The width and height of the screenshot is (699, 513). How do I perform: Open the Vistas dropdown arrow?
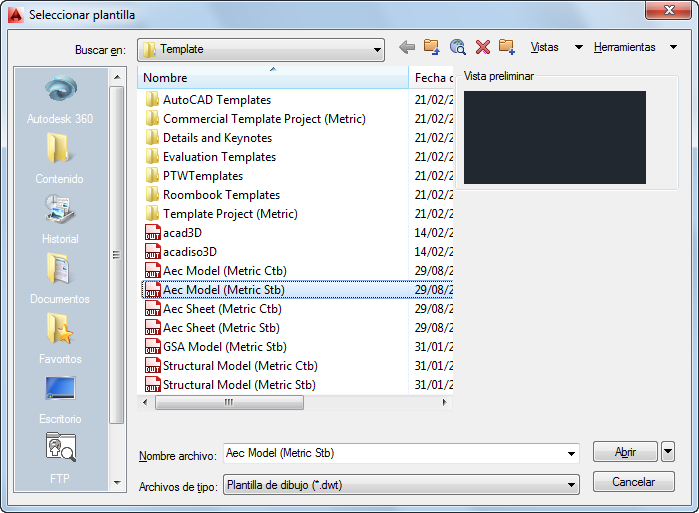coord(579,47)
